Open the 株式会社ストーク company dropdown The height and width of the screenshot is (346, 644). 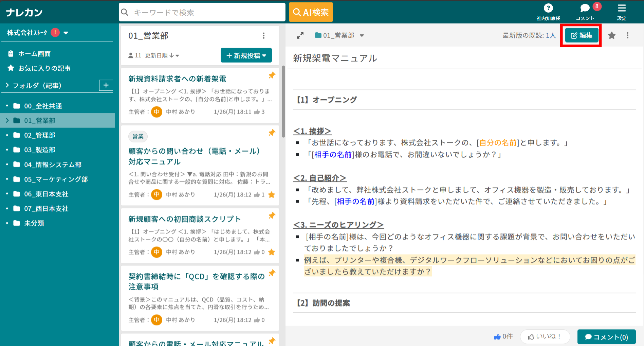click(66, 33)
